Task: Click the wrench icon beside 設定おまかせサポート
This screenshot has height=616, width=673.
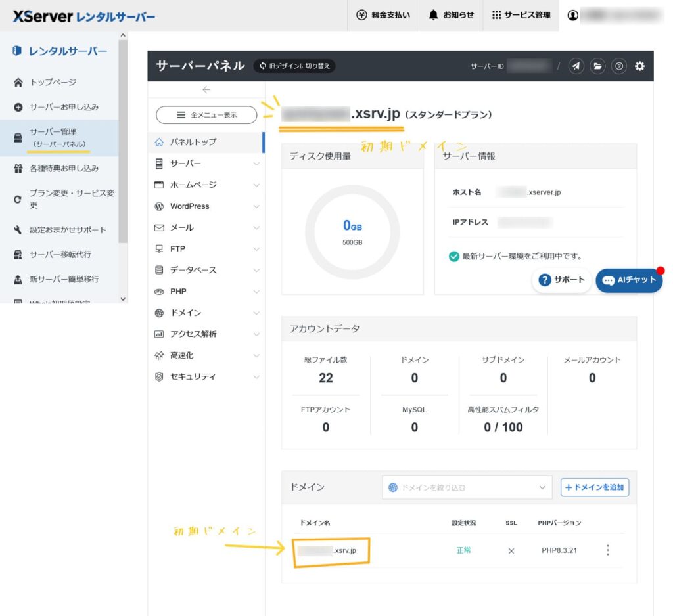Action: click(x=18, y=230)
